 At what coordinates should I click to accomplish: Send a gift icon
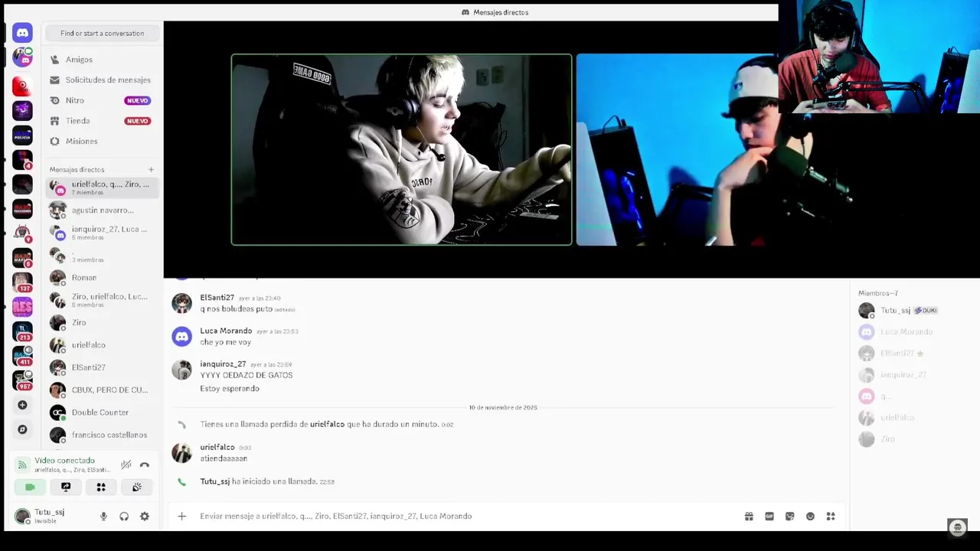click(x=749, y=517)
